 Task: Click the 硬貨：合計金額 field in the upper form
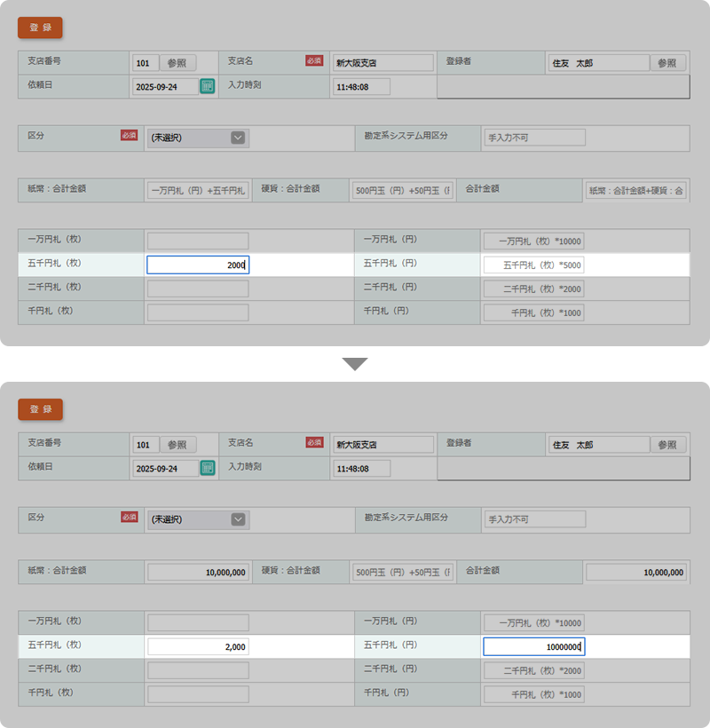(x=402, y=190)
